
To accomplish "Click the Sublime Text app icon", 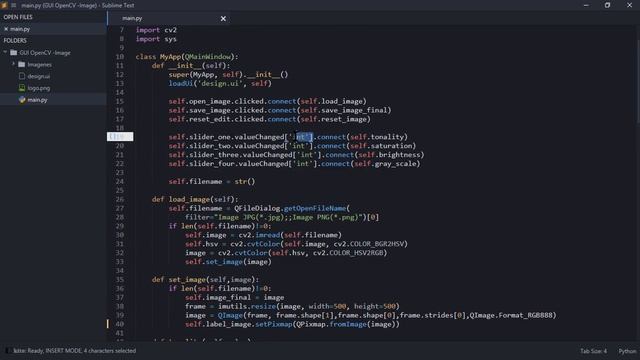I will point(4,5).
